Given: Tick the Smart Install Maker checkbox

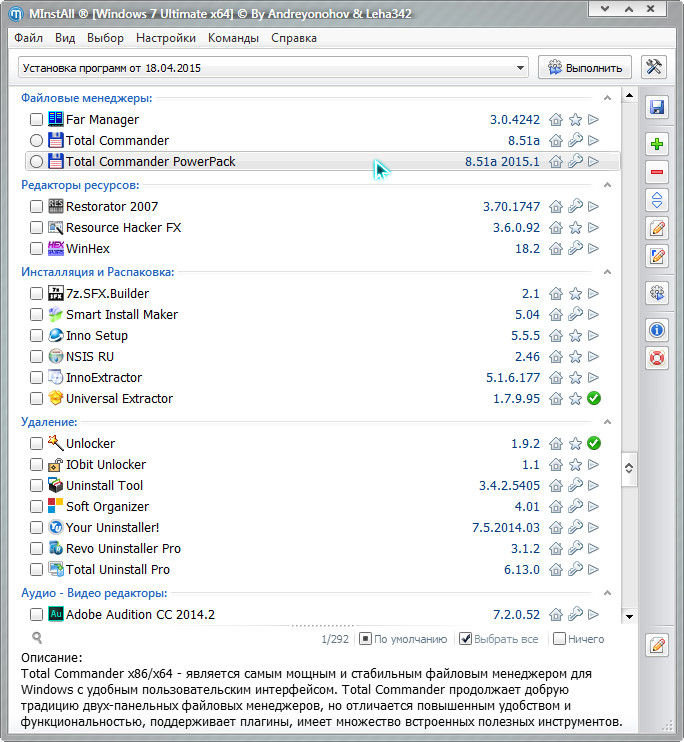Looking at the screenshot, I should [36, 314].
